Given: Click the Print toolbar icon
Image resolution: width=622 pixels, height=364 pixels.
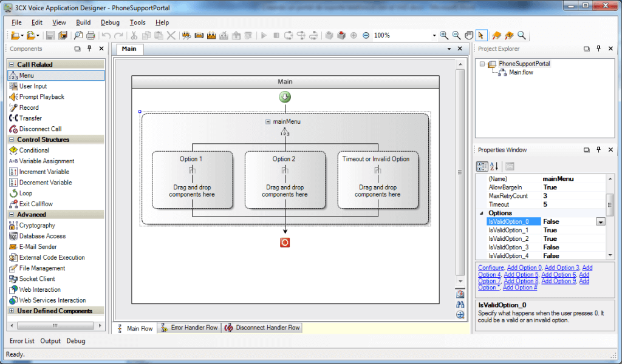Looking at the screenshot, I should 91,35.
